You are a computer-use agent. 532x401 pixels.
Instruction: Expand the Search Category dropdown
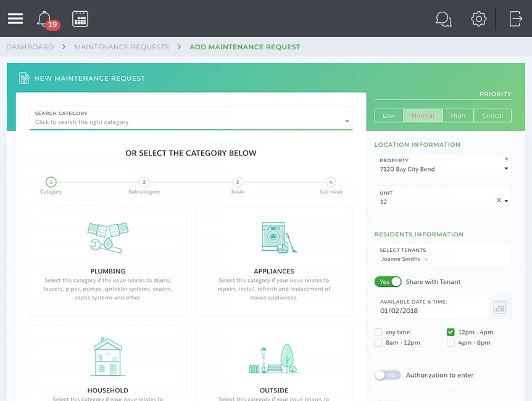[x=347, y=122]
